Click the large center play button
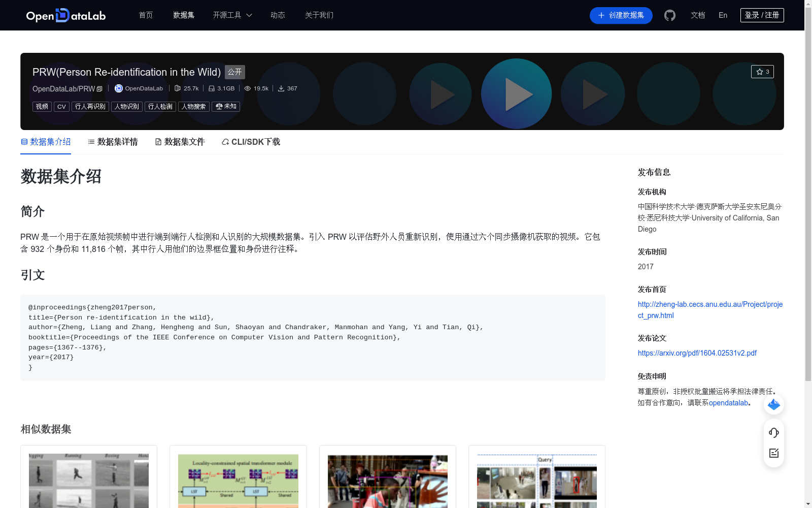 [x=517, y=94]
